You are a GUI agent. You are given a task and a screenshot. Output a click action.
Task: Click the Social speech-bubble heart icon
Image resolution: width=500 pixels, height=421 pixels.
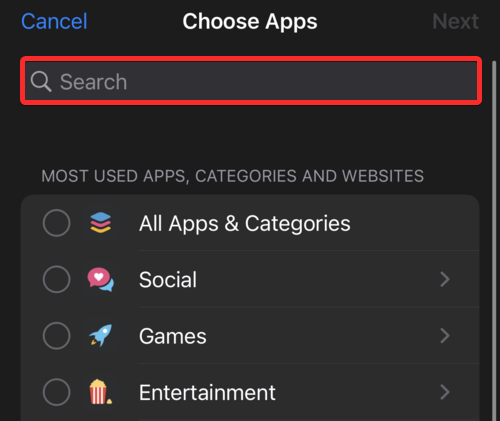[100, 279]
